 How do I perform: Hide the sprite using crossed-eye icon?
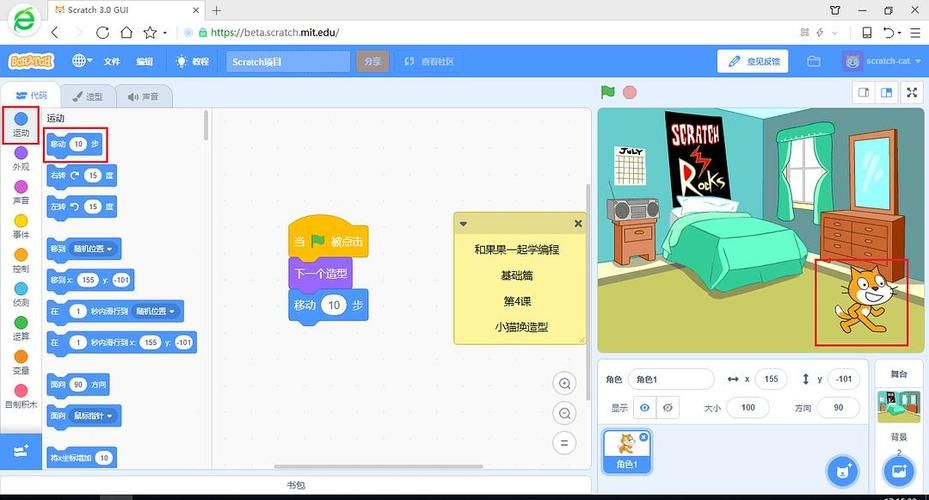coord(670,408)
